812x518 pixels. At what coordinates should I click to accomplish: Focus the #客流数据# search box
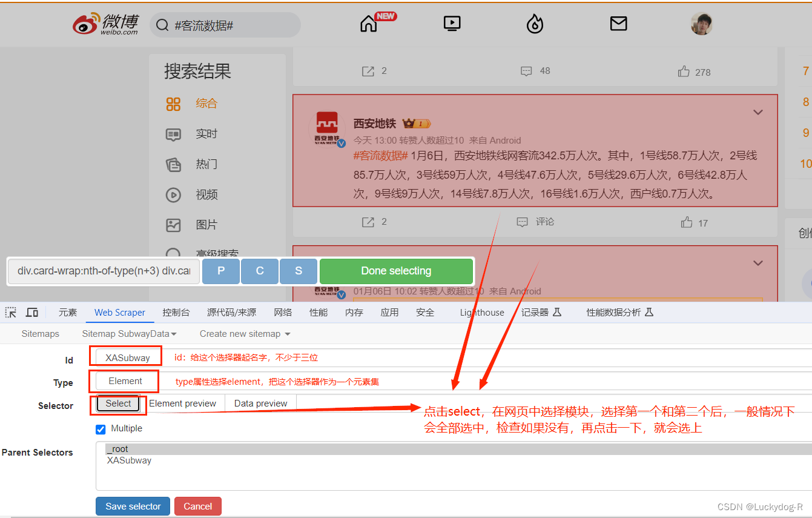pos(225,25)
